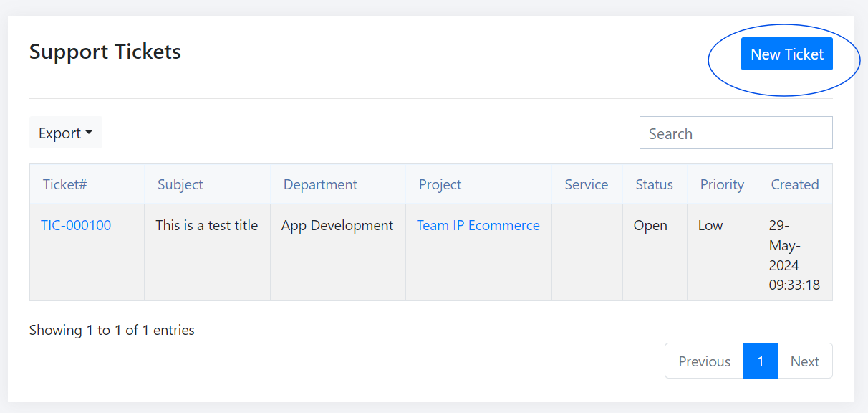
Task: Sort table by Ticket# column
Action: (x=64, y=184)
